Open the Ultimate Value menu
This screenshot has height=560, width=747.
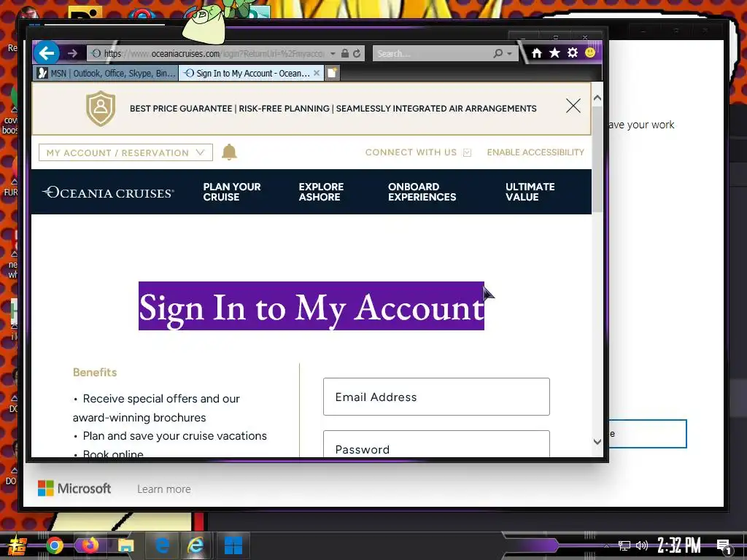530,192
